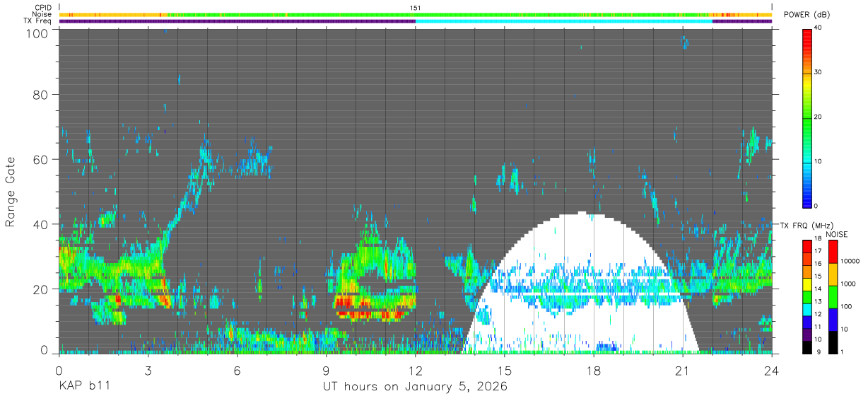Image resolution: width=868 pixels, height=401 pixels.
Task: Click the 30 label on the POWER colorbar
Action: (x=819, y=72)
